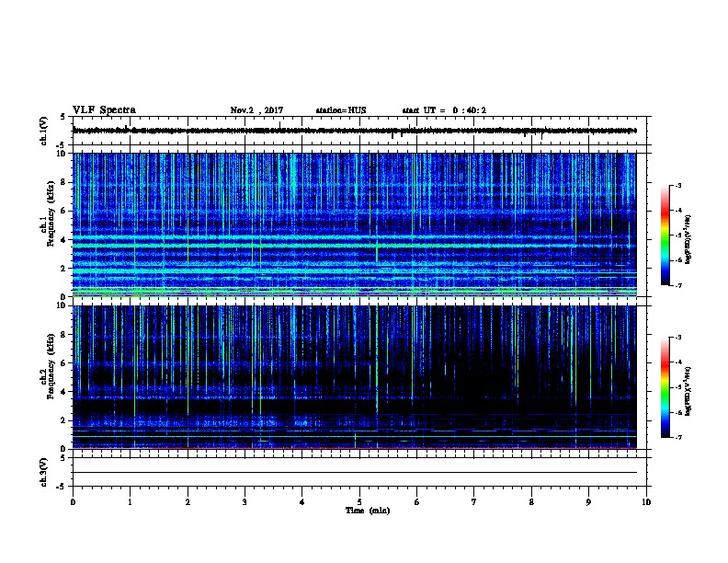Viewport: 728px width, 563px height.
Task: Click the time axis tick label "7"
Action: point(474,502)
